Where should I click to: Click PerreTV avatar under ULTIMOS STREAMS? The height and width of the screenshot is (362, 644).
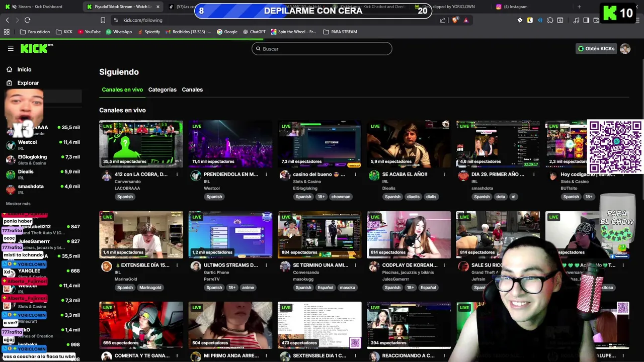tap(196, 266)
